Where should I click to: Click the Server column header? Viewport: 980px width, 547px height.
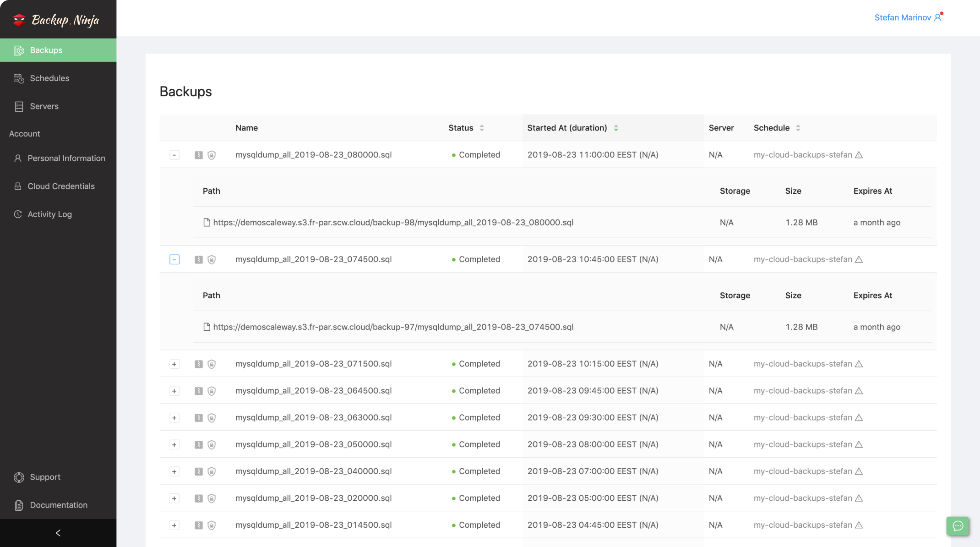point(721,128)
